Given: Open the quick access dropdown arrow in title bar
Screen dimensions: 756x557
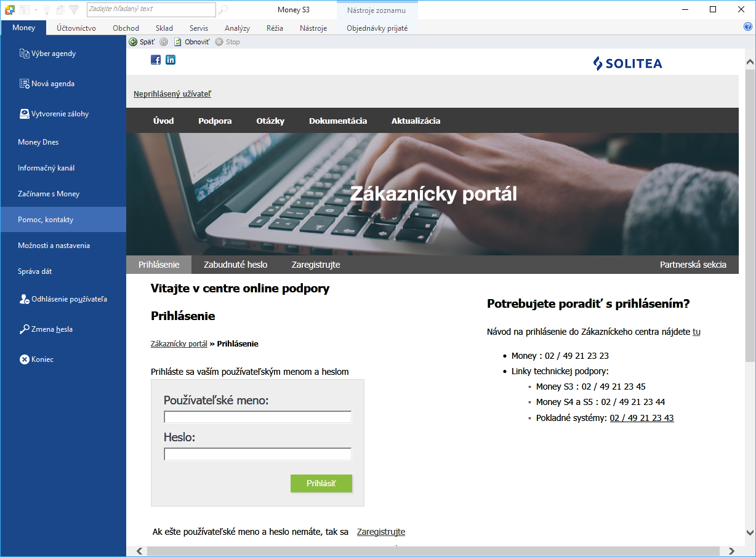Looking at the screenshot, I should coord(36,10).
